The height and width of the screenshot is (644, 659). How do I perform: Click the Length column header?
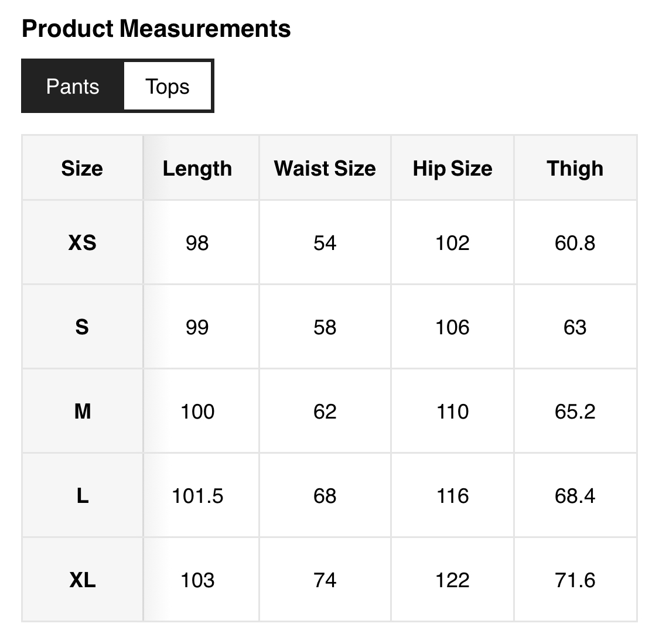tap(197, 168)
